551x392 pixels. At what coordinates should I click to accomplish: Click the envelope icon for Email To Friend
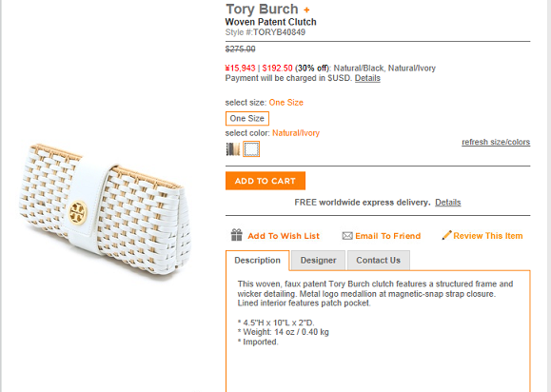pos(347,236)
